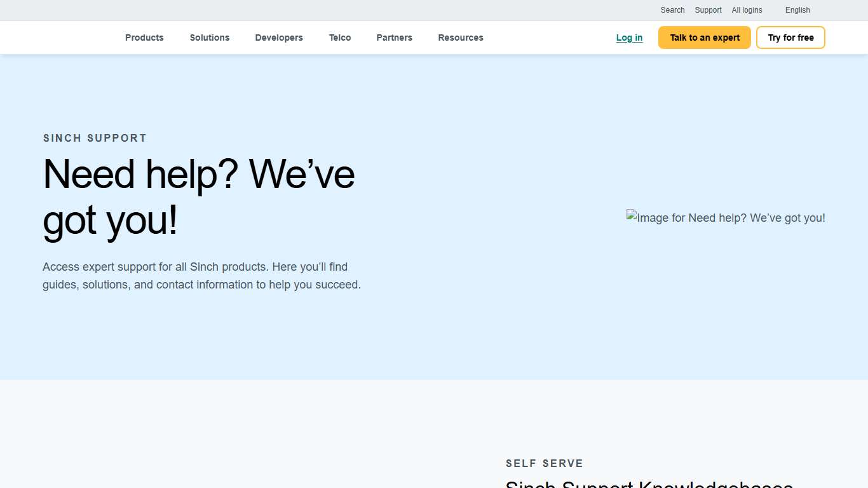Expand the Products navigation menu

(x=144, y=37)
